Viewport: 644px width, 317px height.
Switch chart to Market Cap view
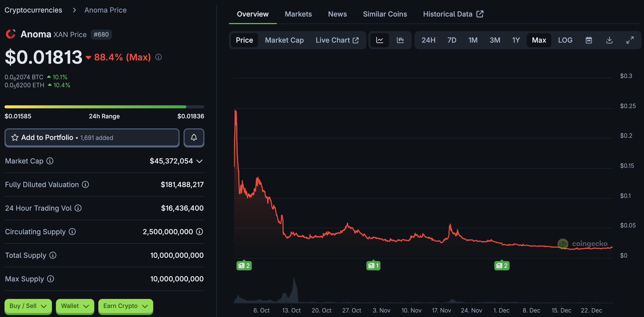click(x=284, y=40)
